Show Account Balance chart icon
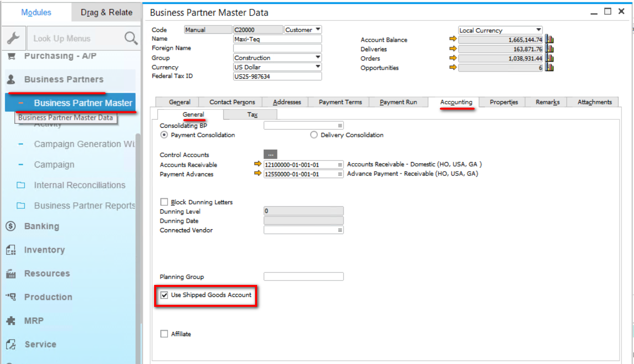Screen dimensions: 634x364 (549, 39)
